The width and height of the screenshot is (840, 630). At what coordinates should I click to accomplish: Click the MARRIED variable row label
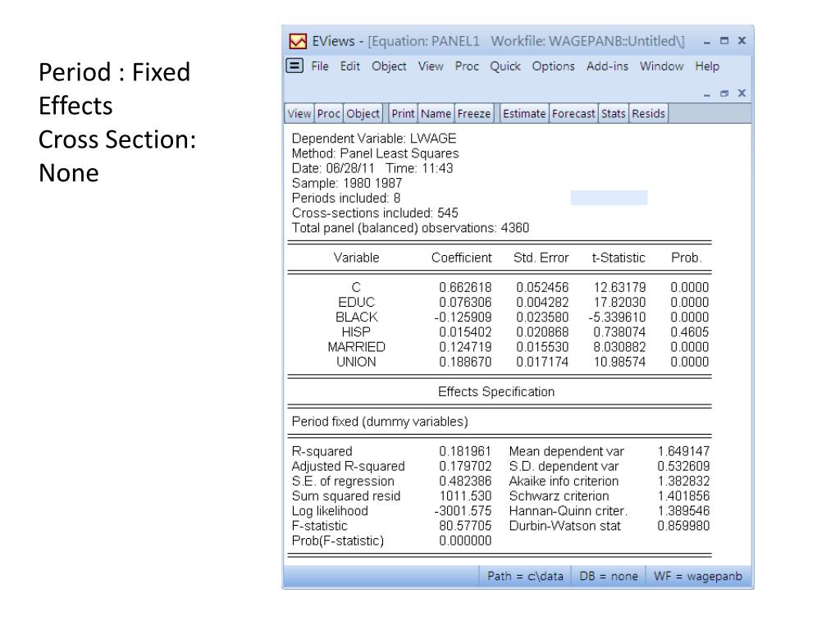(x=356, y=347)
